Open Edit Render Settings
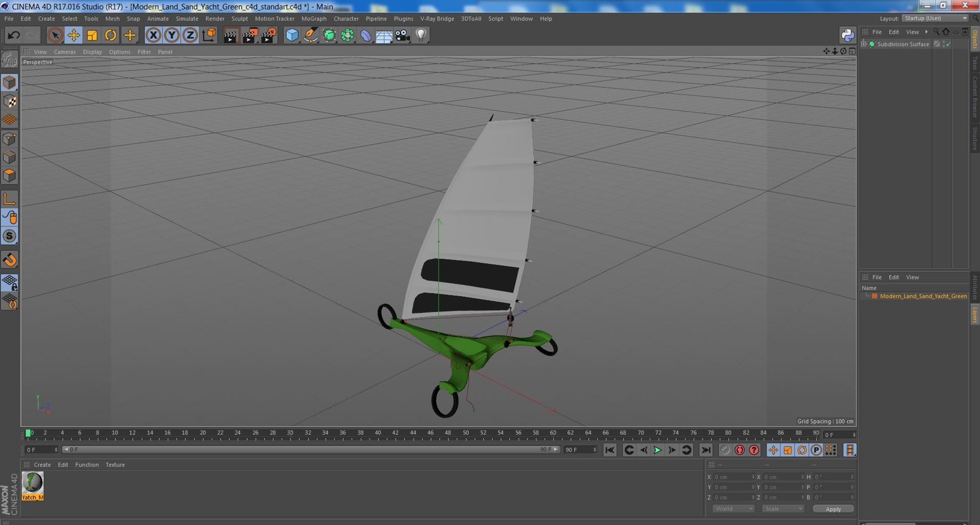The width and height of the screenshot is (980, 525). (268, 35)
